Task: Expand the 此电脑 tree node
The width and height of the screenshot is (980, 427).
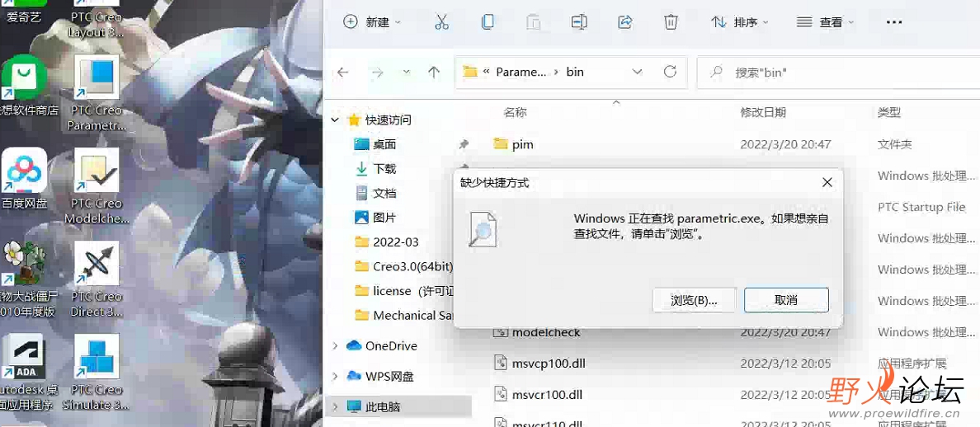Action: click(335, 407)
